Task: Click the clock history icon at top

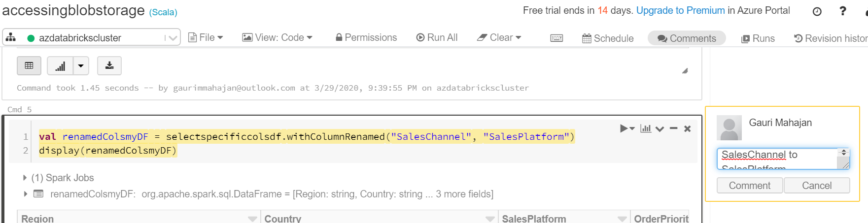Action: point(817,11)
